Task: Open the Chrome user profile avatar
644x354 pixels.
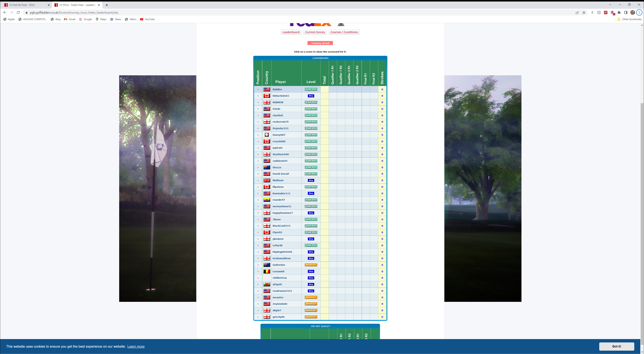Action: 632,13
